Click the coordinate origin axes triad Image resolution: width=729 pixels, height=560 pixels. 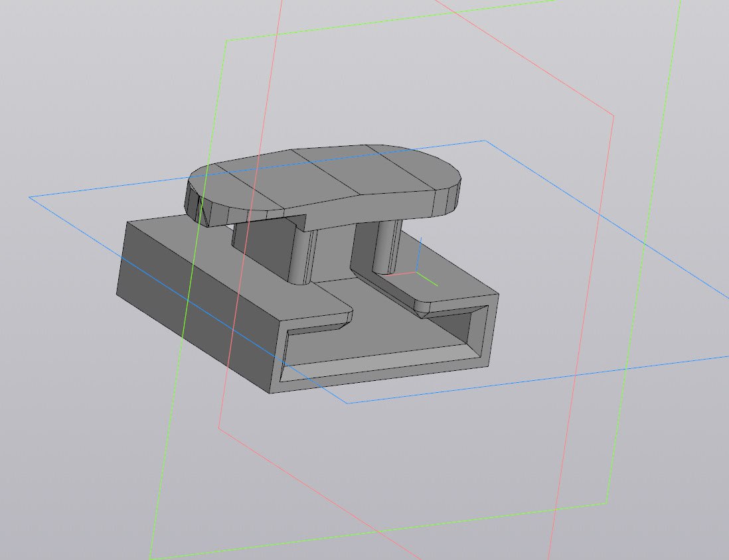coord(418,272)
